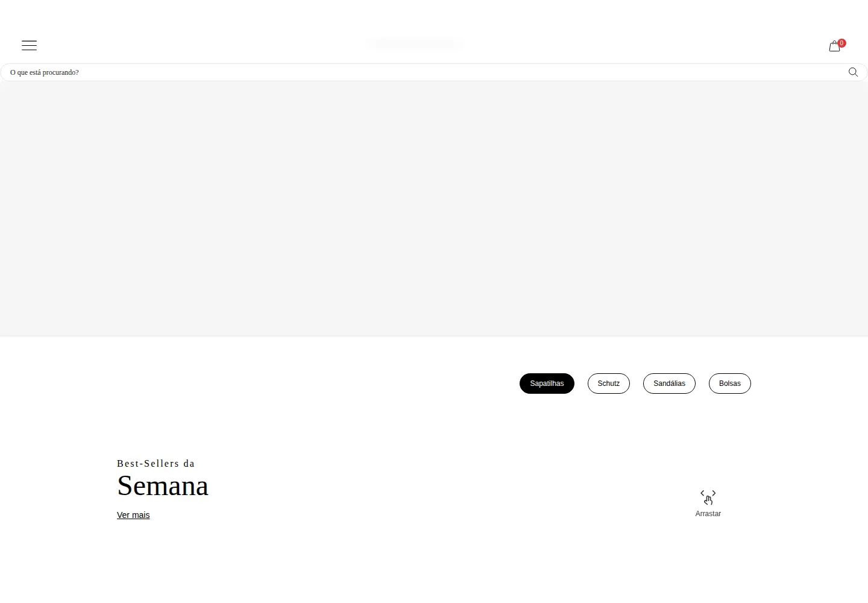Open the Ver mais link
The width and height of the screenshot is (868, 603).
point(133,515)
